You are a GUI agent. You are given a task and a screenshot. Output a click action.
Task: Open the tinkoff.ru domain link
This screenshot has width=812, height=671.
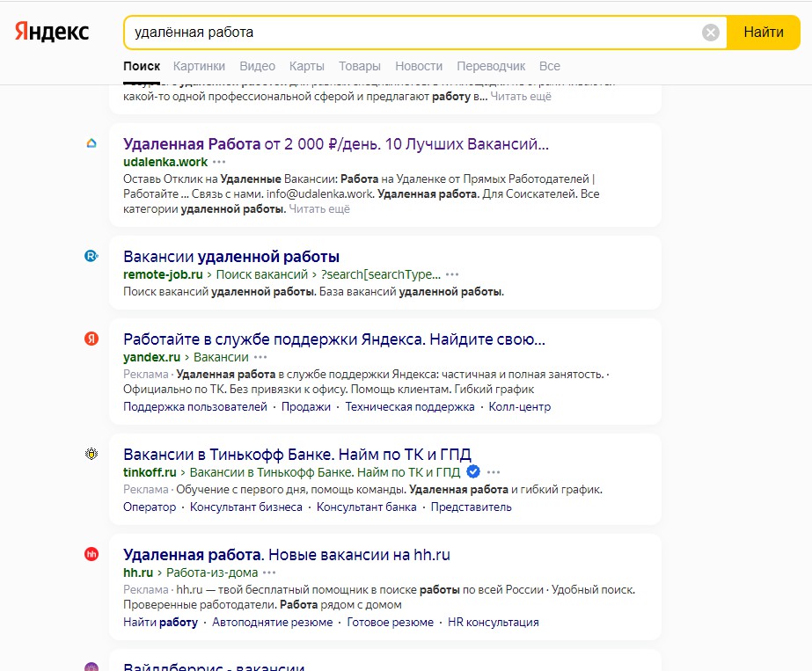click(x=150, y=472)
